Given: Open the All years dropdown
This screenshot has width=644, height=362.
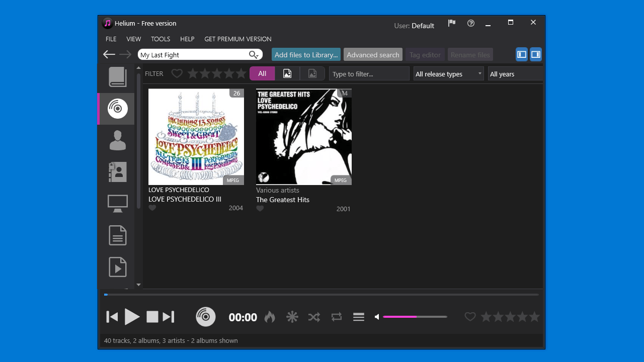Looking at the screenshot, I should tap(516, 73).
